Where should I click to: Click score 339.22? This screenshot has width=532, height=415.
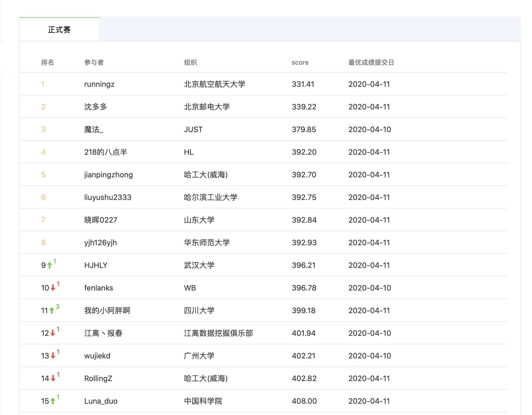click(x=304, y=107)
